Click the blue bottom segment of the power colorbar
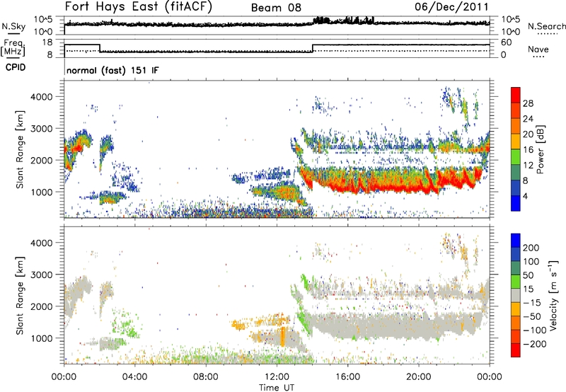Image resolution: width=566 pixels, height=392 pixels. pos(516,203)
